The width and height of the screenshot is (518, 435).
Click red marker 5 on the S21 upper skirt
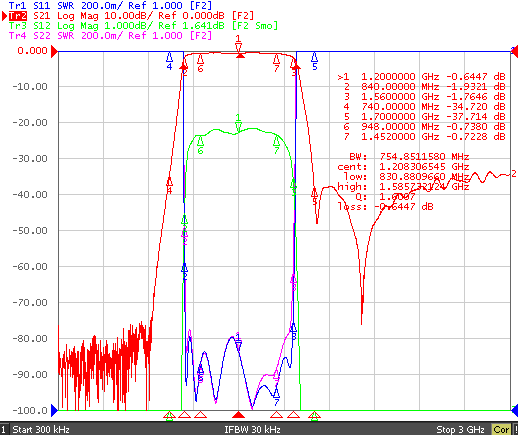[x=314, y=196]
